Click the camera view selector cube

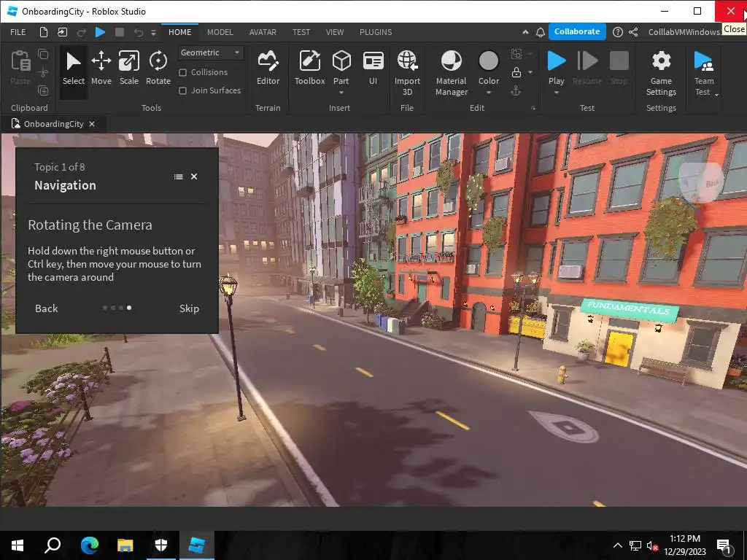[701, 182]
